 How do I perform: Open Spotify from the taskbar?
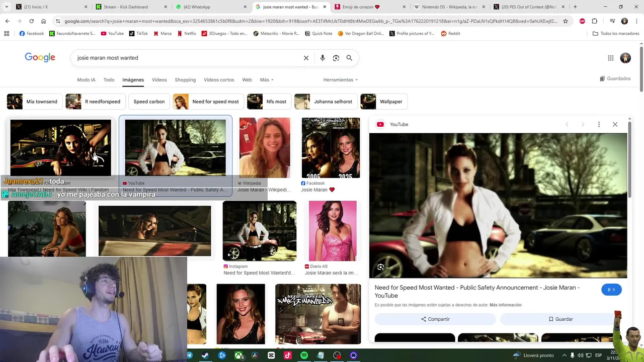(x=304, y=355)
